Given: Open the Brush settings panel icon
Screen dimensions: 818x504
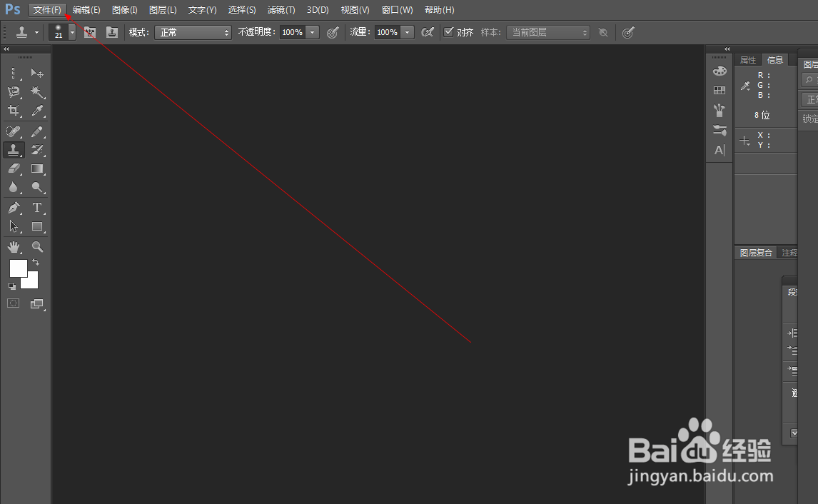Looking at the screenshot, I should pos(719,130).
